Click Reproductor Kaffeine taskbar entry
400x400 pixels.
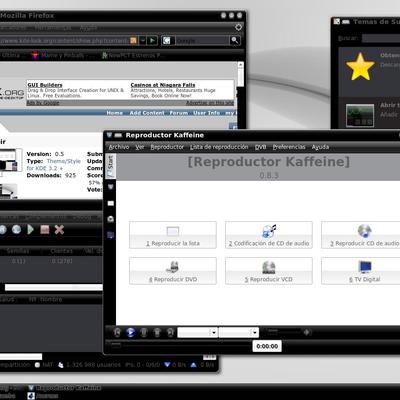[65, 388]
